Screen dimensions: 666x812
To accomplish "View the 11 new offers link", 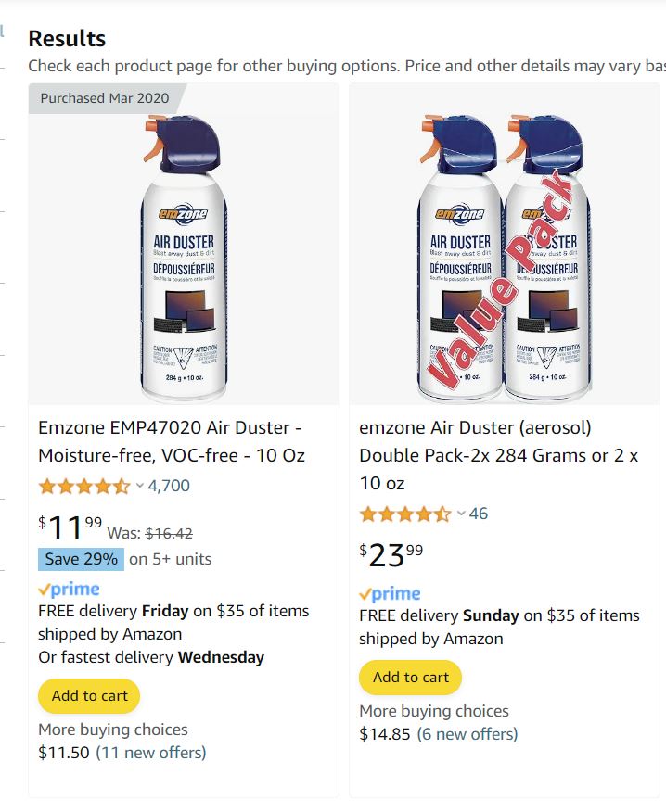I will pos(151,753).
